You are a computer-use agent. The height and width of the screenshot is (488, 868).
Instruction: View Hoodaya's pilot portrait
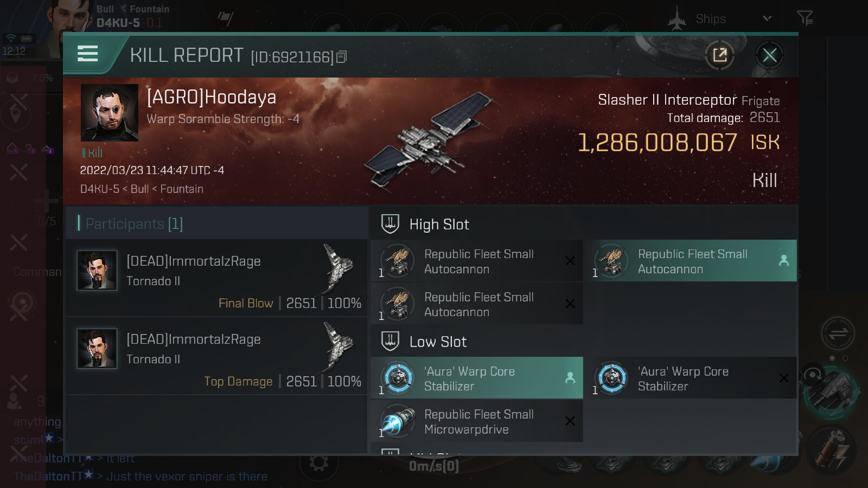110,113
